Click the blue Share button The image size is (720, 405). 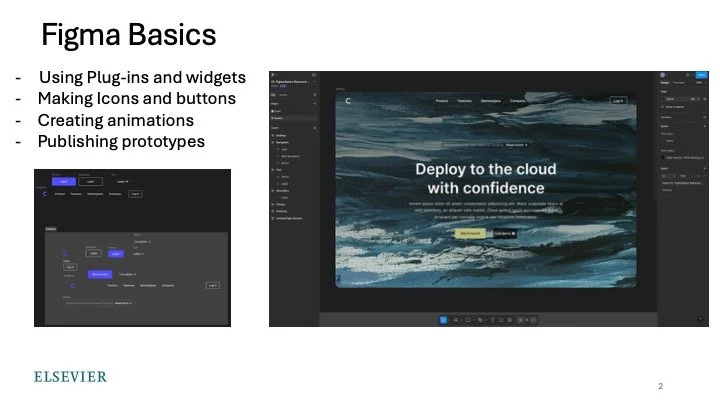[x=701, y=75]
